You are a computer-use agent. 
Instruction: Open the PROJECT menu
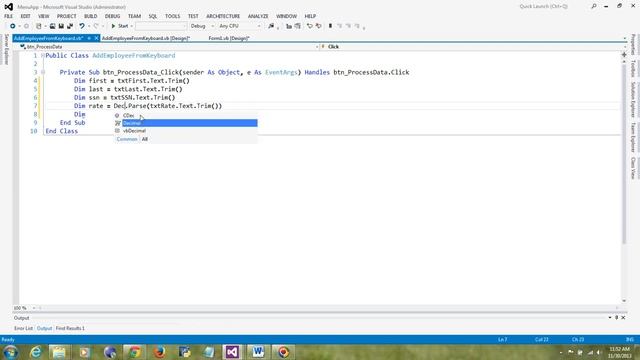click(x=67, y=16)
